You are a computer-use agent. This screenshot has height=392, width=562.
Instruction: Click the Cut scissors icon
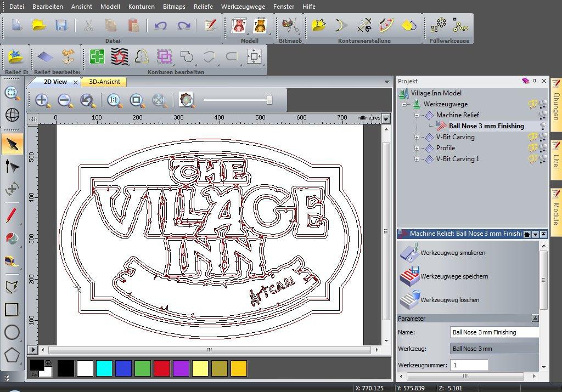[88, 25]
